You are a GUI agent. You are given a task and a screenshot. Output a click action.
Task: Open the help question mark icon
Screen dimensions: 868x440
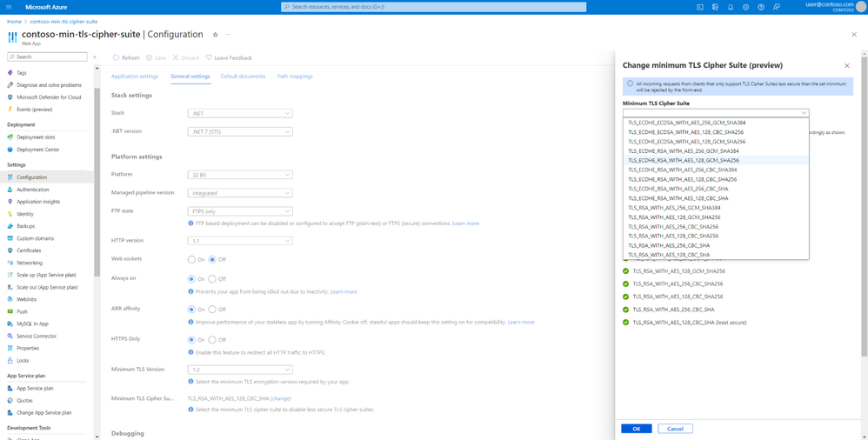point(761,7)
